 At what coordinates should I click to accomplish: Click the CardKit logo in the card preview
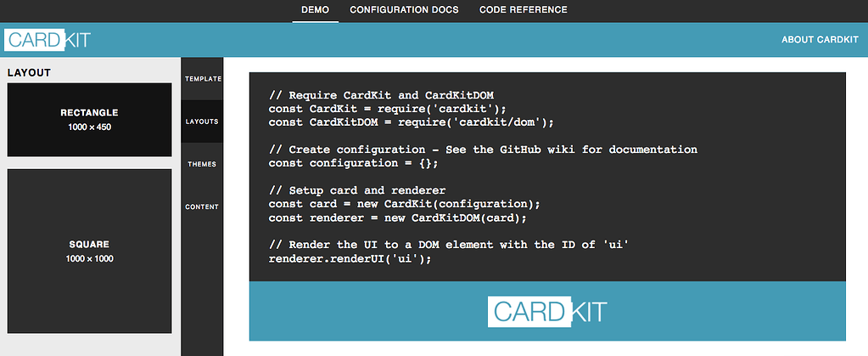[x=547, y=311]
